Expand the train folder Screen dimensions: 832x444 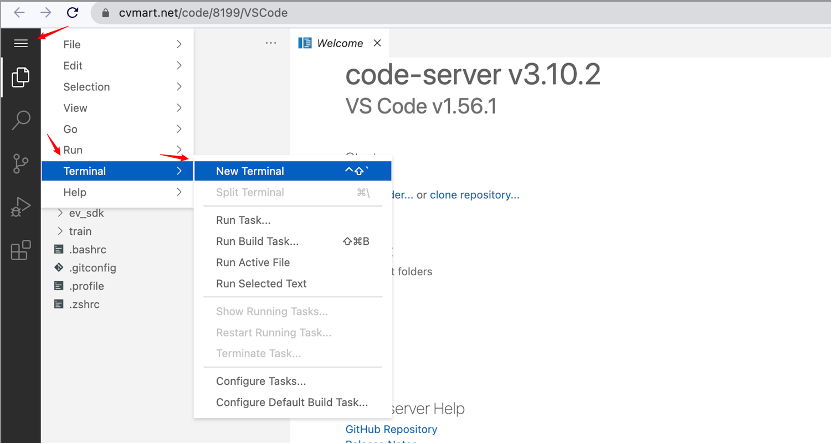80,231
